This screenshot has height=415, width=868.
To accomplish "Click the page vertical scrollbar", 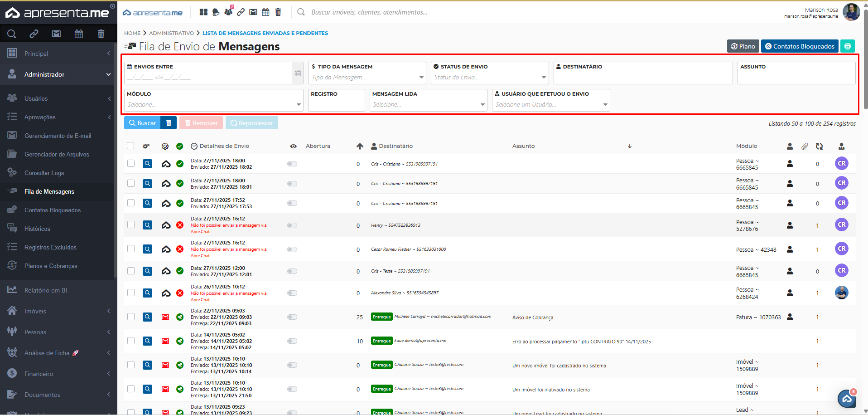I will coord(865,59).
